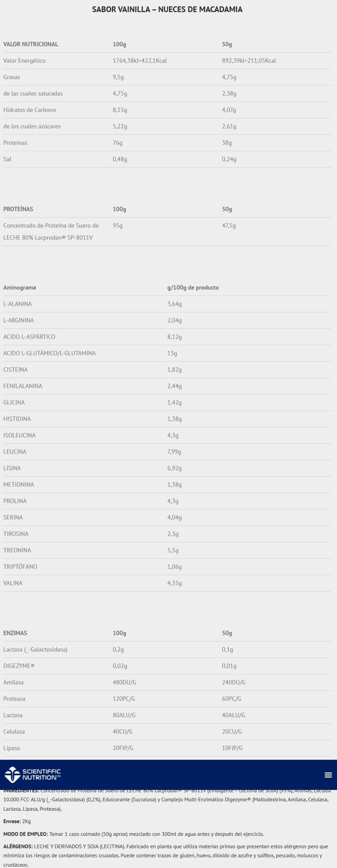This screenshot has height=868, width=337.
Task: Click the MODO DE EMPLEO label
Action: coord(25,834)
